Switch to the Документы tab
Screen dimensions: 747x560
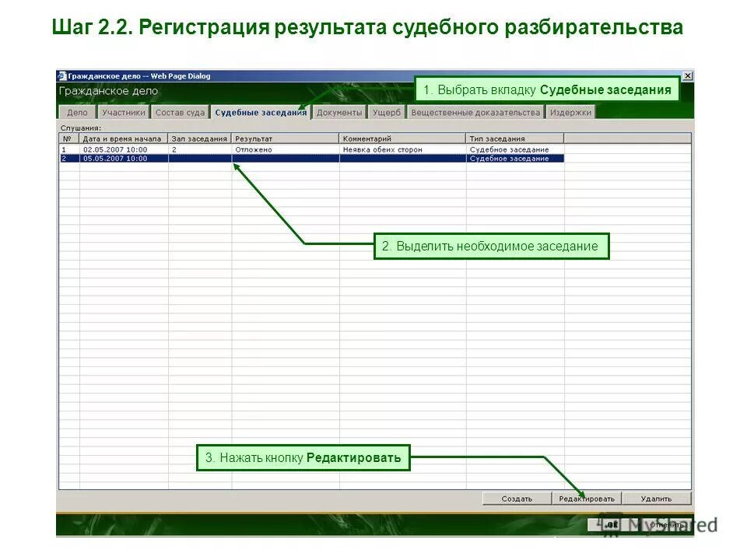pyautogui.click(x=339, y=111)
